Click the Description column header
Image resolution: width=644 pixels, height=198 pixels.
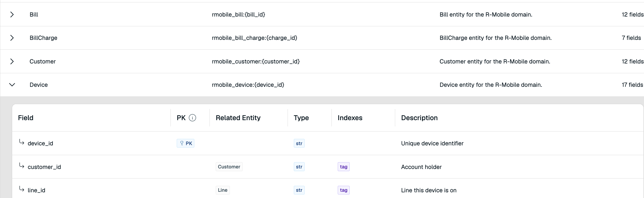coord(419,118)
